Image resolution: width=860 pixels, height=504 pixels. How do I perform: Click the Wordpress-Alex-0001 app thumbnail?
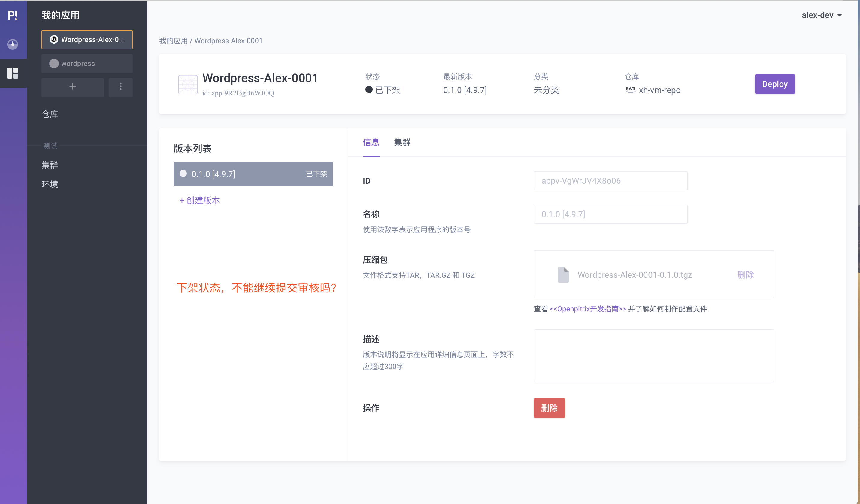[x=188, y=84]
